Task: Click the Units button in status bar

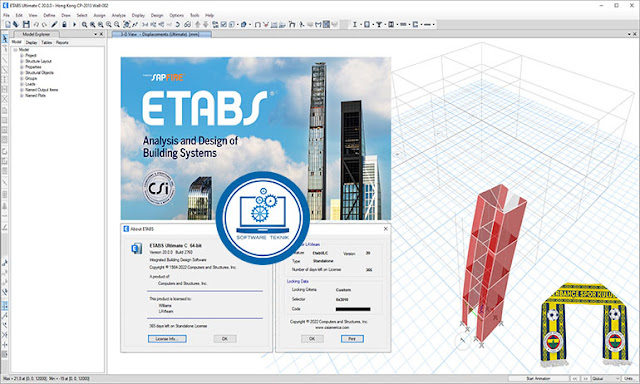Action: tap(629, 378)
